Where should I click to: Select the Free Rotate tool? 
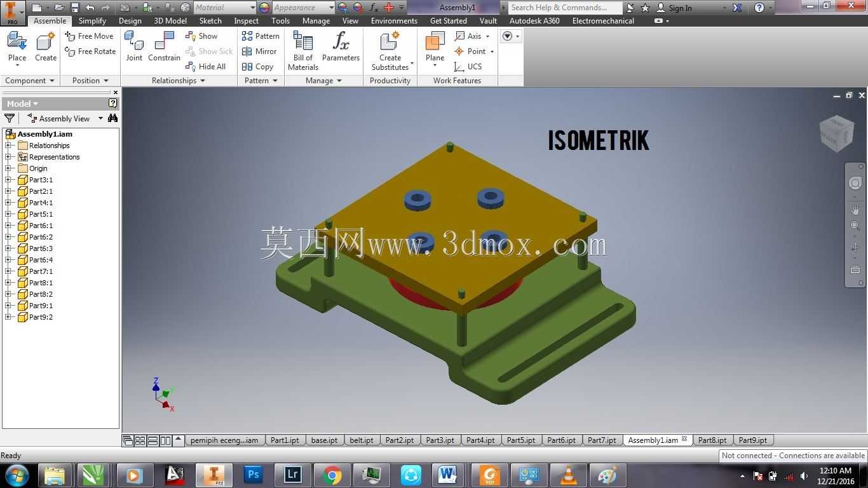[x=90, y=51]
